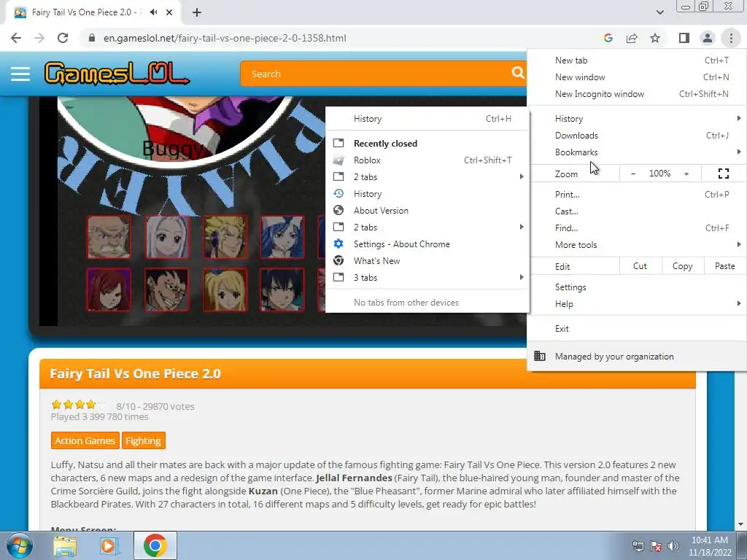
Task: Mute the tab audio speaker icon
Action: [x=153, y=12]
